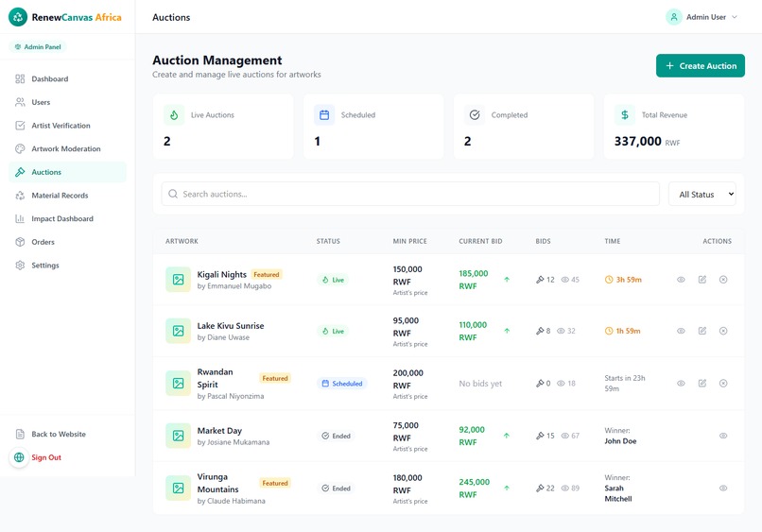Image resolution: width=762 pixels, height=532 pixels.
Task: Click the up arrow next to 245,000 RWF
Action: click(x=507, y=489)
